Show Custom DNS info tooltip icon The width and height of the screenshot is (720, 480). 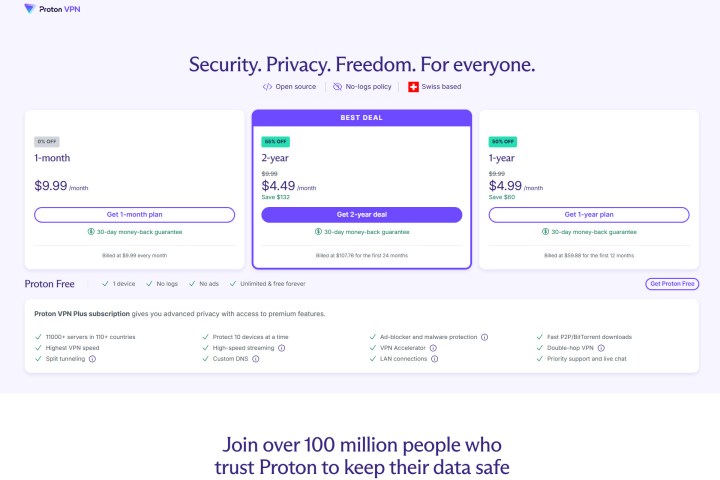tap(250, 358)
